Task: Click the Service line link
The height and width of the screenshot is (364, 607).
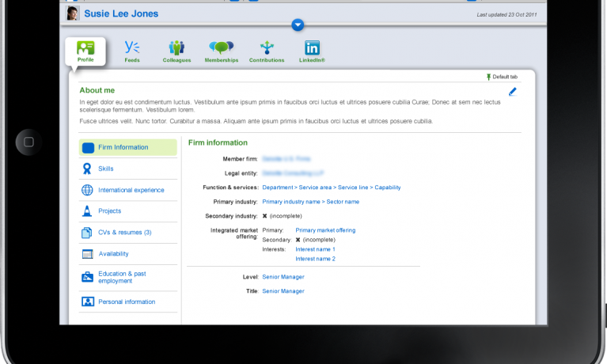Action: tap(353, 188)
